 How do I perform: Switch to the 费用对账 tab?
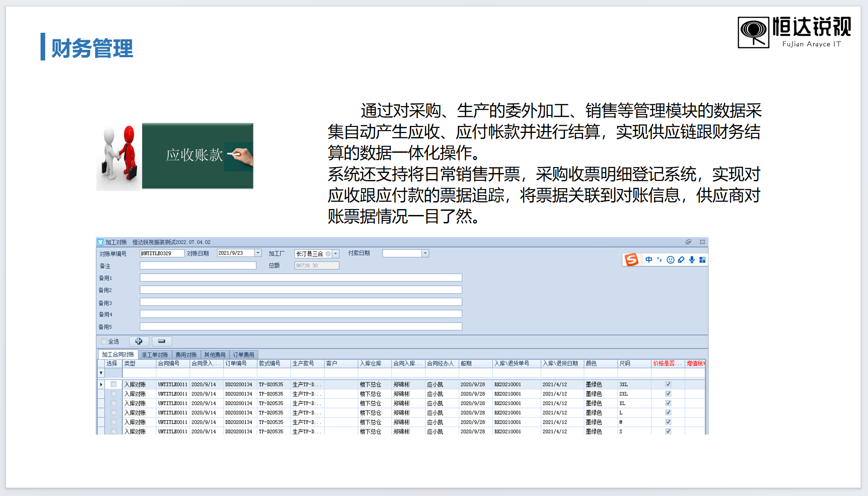[x=186, y=355]
